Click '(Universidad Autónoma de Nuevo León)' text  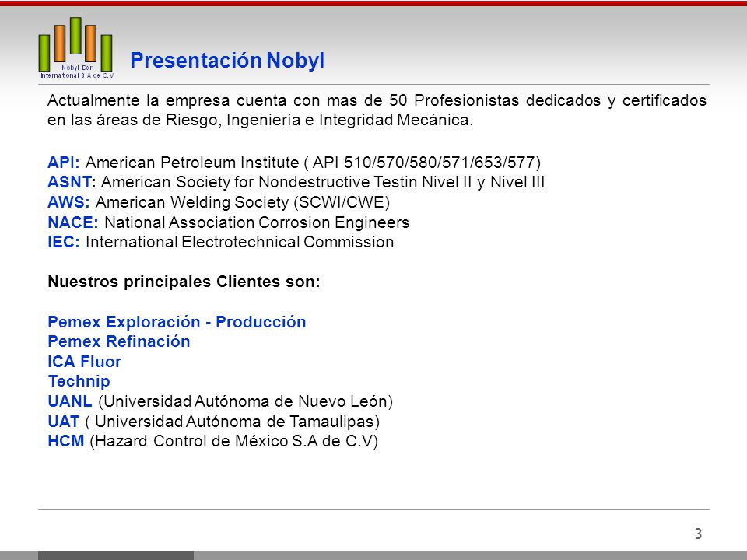point(245,401)
